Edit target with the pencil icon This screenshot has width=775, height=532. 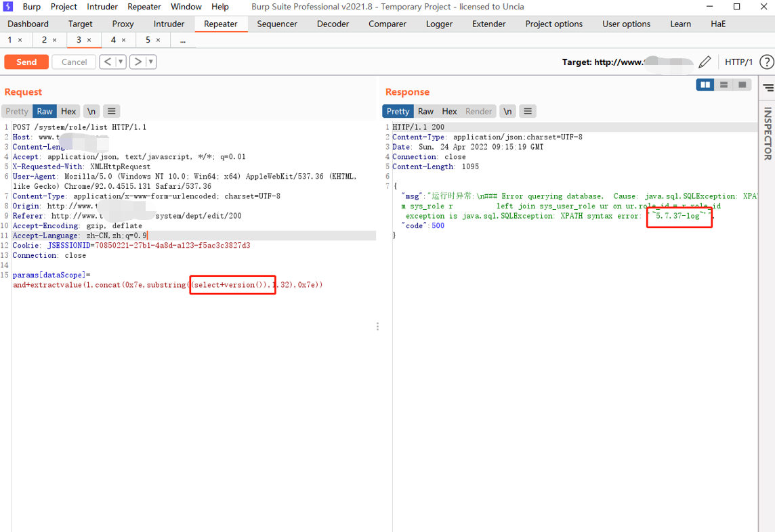click(x=705, y=62)
